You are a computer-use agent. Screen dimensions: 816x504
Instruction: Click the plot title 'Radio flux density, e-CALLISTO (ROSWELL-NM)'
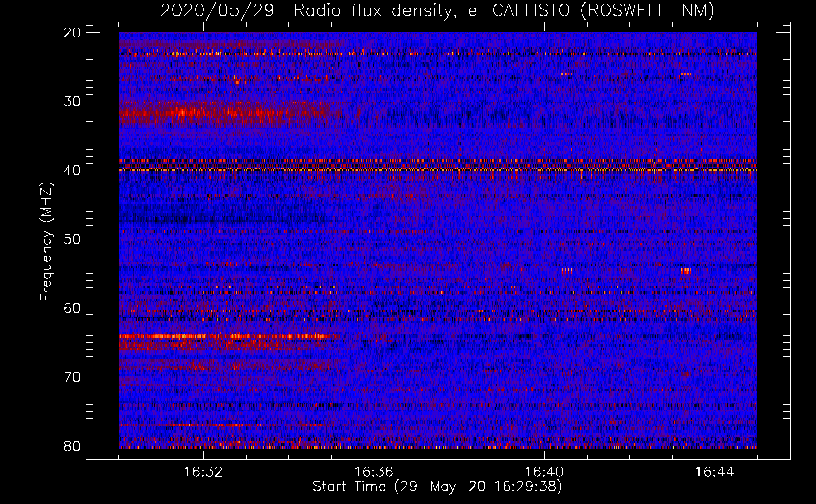pyautogui.click(x=504, y=10)
